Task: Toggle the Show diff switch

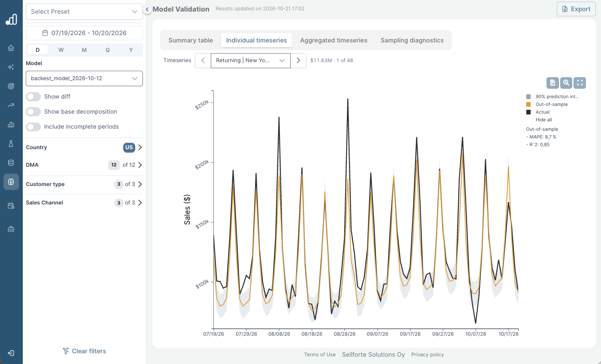Action: click(x=33, y=96)
